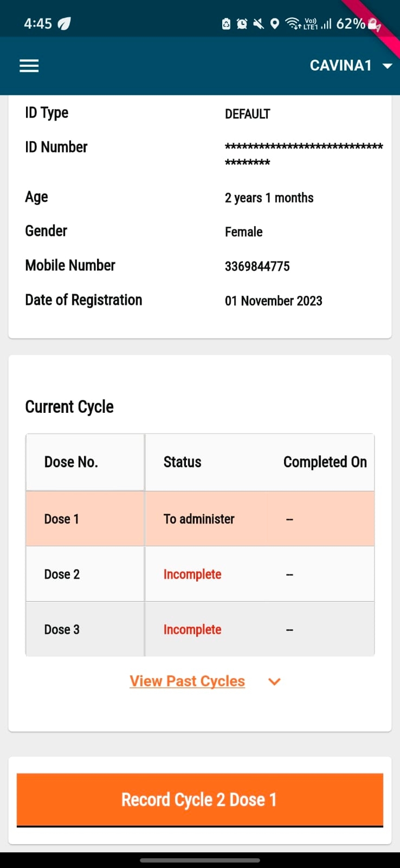Tap the mobile number 3369844775
This screenshot has height=868, width=400.
pyautogui.click(x=257, y=266)
